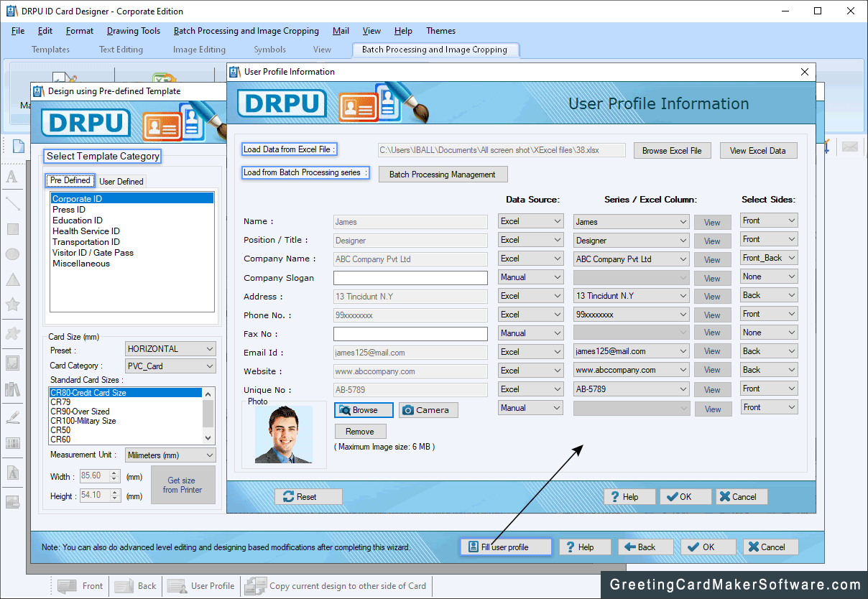Viewport: 868px width, 599px height.
Task: Select CR90-Over Sized card size
Action: 80,412
